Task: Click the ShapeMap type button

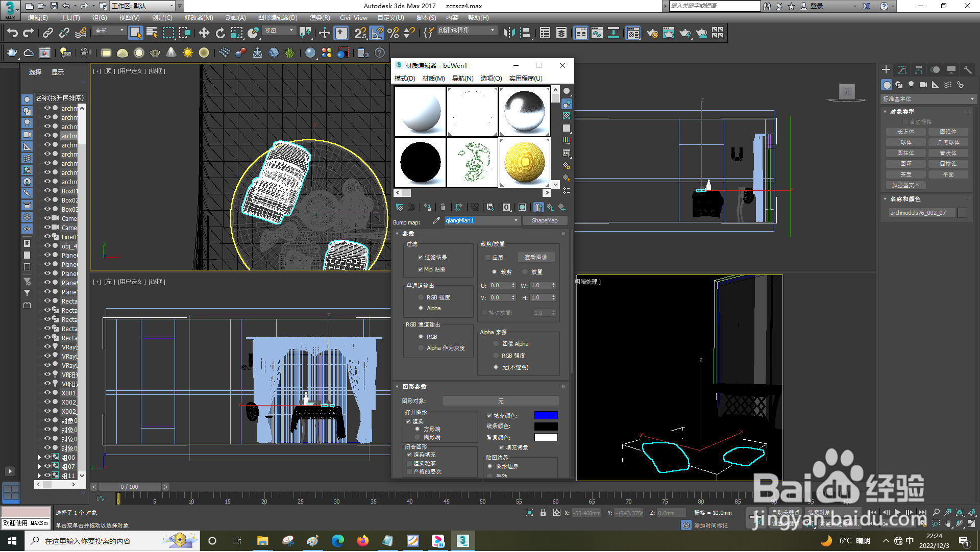Action: (x=545, y=220)
